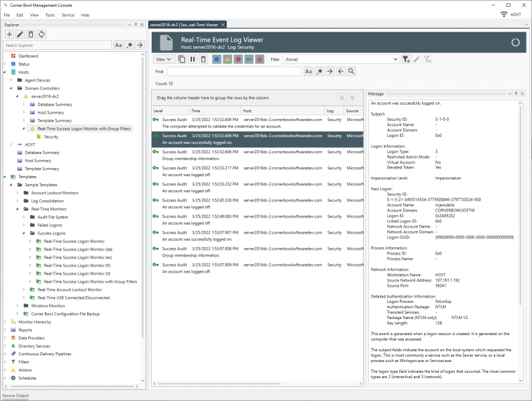Click the Message panel vertical scrollbar
Image resolution: width=532 pixels, height=401 pixels.
pos(521,204)
